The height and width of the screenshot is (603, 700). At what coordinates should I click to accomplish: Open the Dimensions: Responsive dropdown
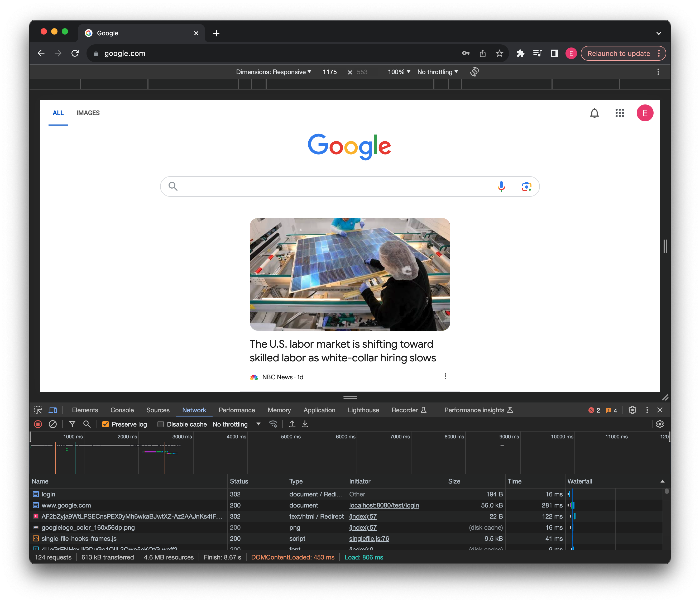(x=274, y=72)
